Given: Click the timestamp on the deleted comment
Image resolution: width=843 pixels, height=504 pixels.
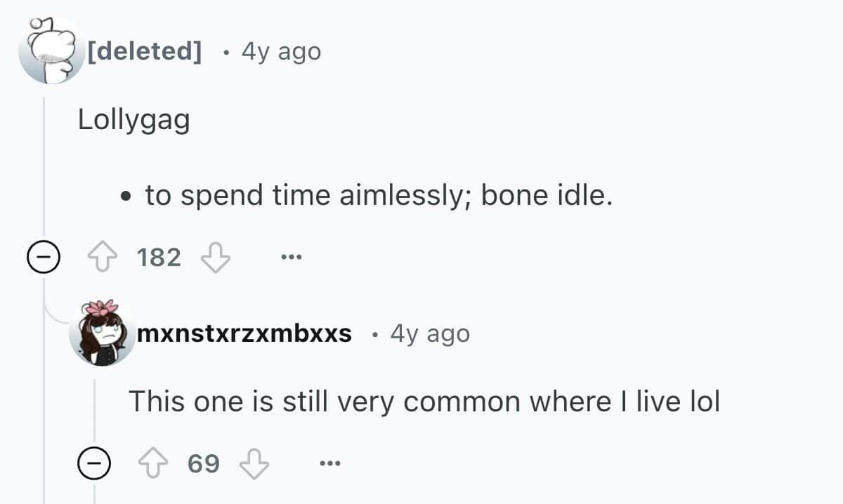Looking at the screenshot, I should [x=280, y=51].
